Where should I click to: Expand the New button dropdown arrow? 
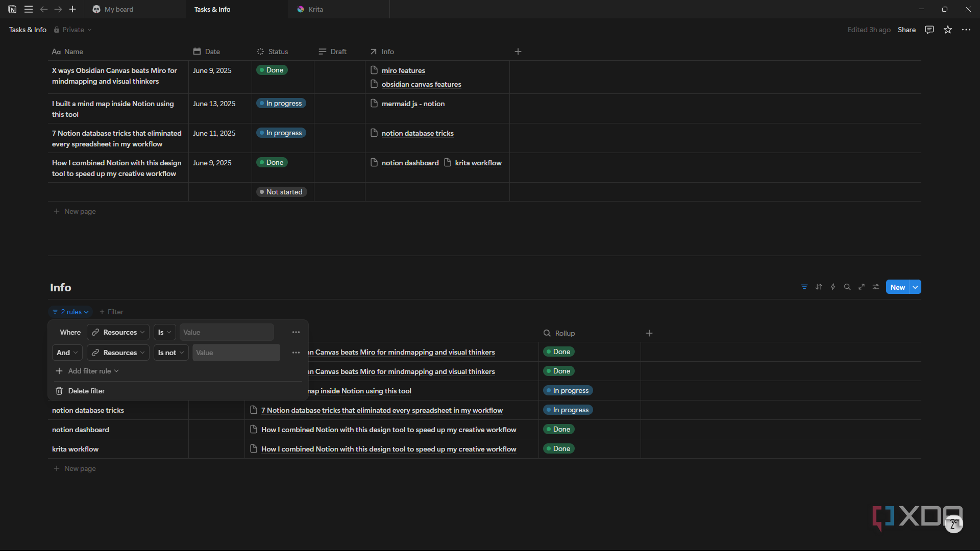click(916, 287)
